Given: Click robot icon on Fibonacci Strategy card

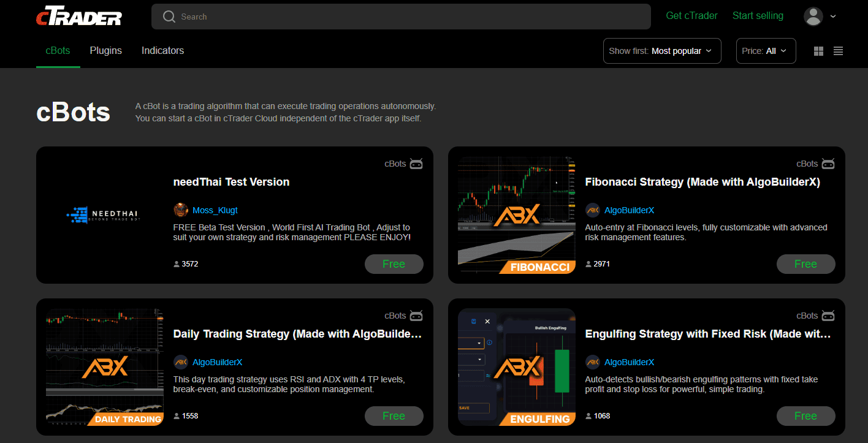Looking at the screenshot, I should click(828, 164).
